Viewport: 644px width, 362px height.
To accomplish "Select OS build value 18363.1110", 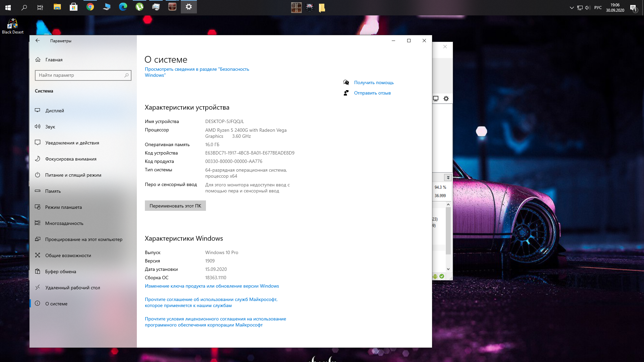I will tap(216, 278).
